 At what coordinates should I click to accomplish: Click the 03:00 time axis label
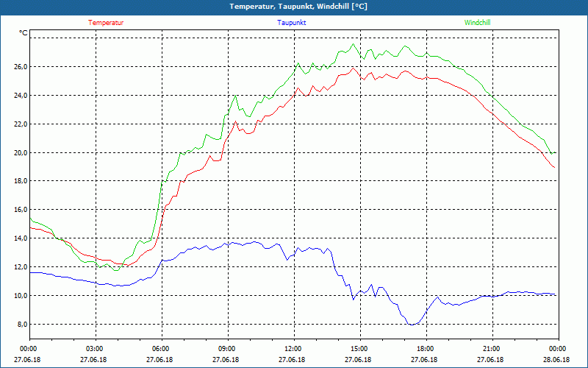96,349
